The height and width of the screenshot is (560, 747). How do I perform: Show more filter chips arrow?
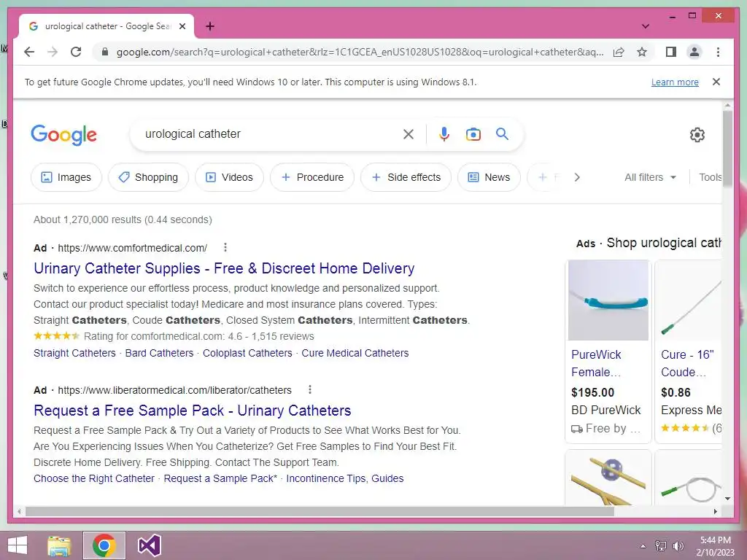[x=577, y=177]
